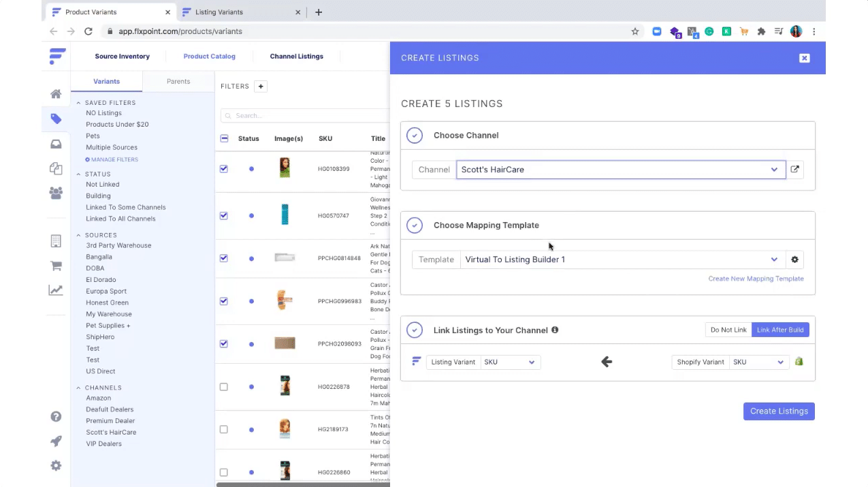Image resolution: width=868 pixels, height=487 pixels.
Task: Open channel in external link icon
Action: [794, 170]
